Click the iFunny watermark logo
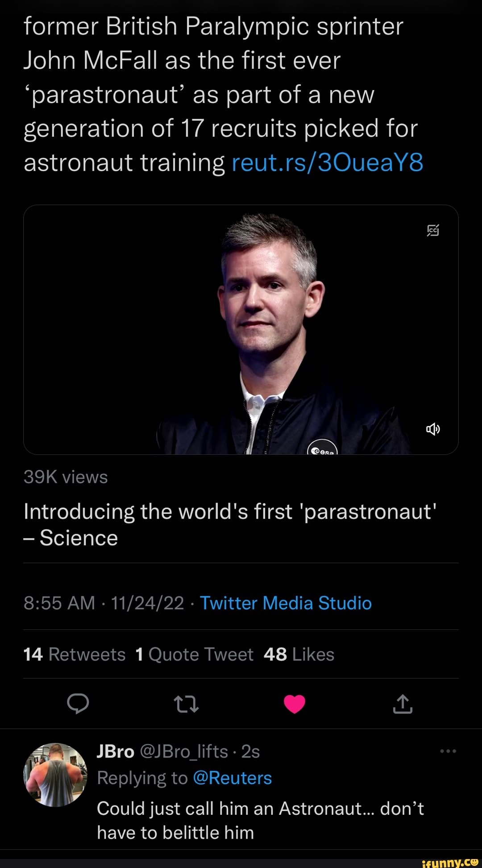The image size is (482, 868). pos(450,862)
